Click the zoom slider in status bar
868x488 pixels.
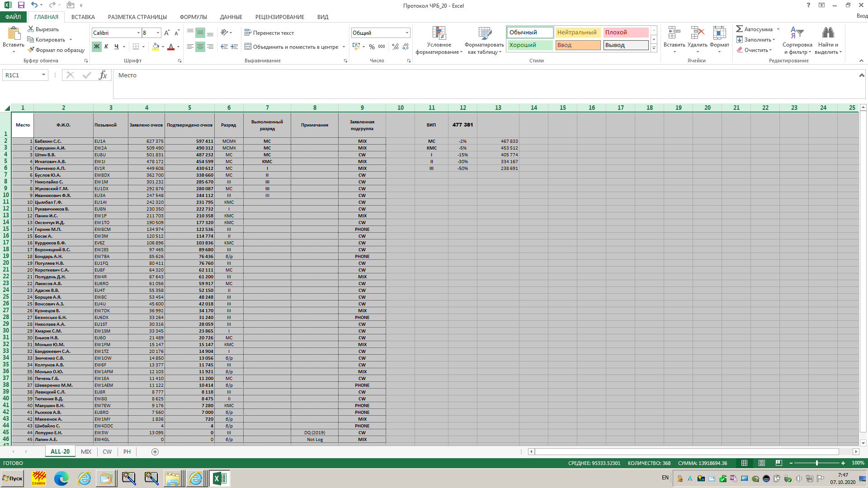[x=816, y=463]
